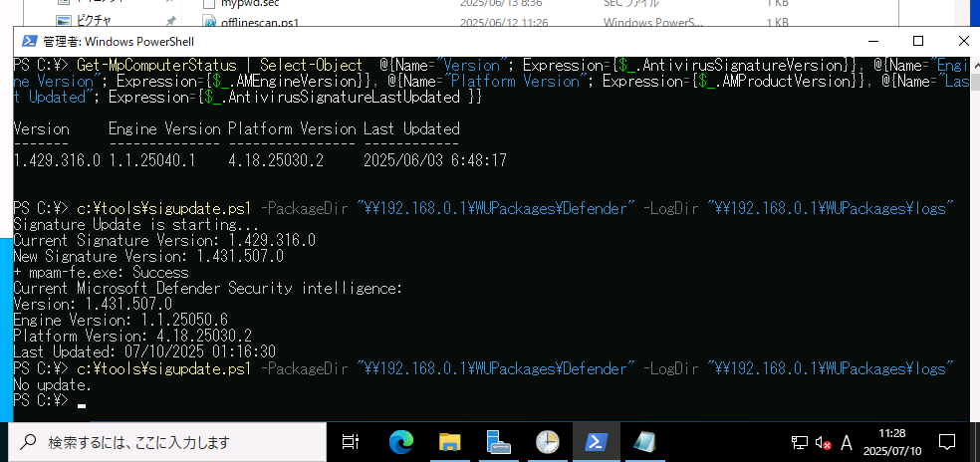Click the PowerShell icon in the window title bar
The image size is (980, 462).
tap(29, 41)
